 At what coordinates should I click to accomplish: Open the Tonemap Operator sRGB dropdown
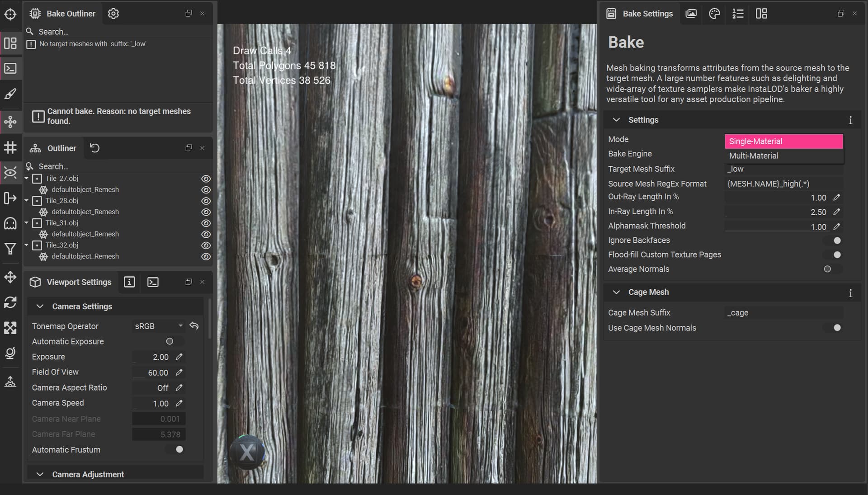(x=158, y=326)
